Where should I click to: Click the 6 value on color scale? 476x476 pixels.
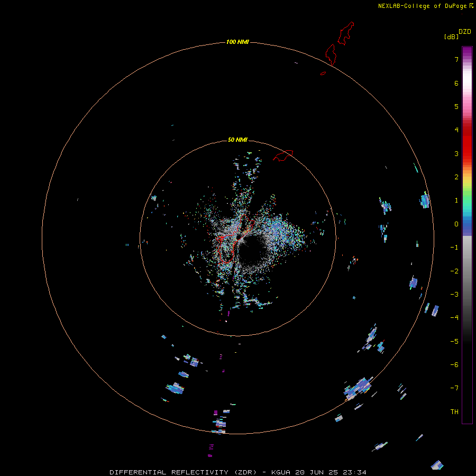[456, 83]
